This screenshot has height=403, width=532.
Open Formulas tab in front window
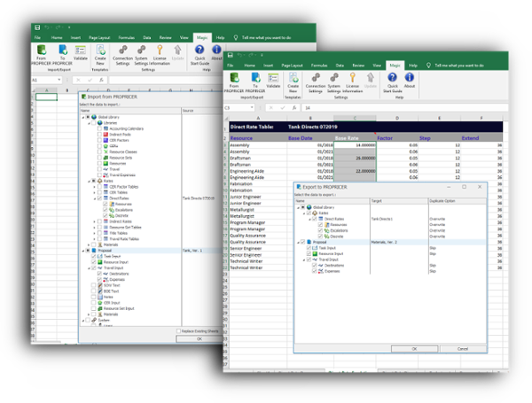tap(319, 65)
